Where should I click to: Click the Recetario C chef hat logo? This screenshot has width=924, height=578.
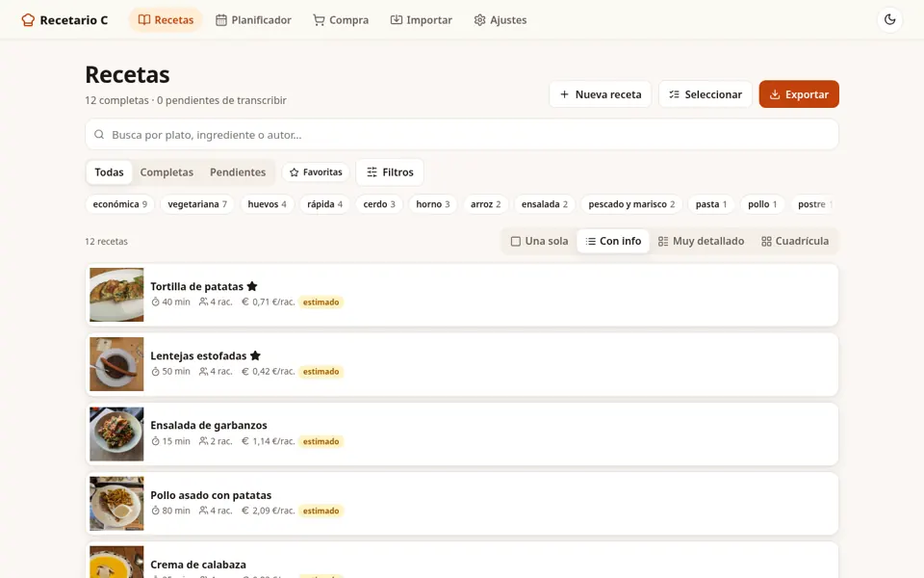coord(28,20)
